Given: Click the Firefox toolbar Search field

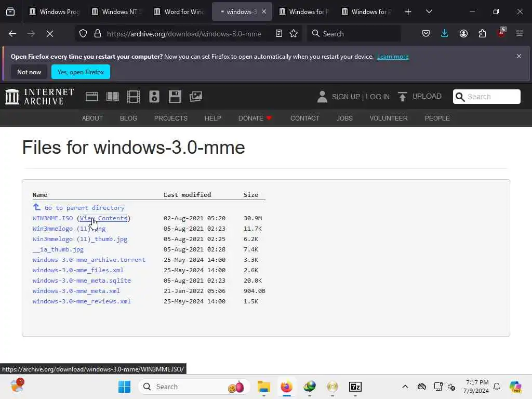Looking at the screenshot, I should coord(354,34).
